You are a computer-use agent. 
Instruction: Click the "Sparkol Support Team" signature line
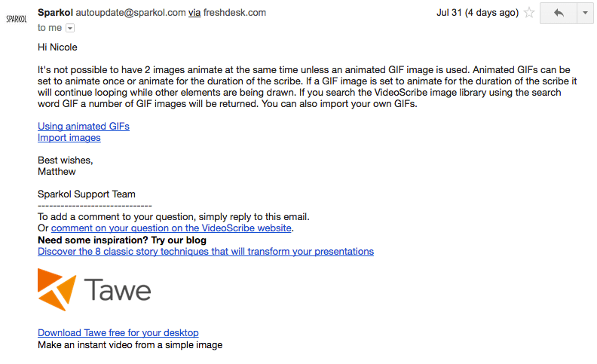pyautogui.click(x=87, y=194)
